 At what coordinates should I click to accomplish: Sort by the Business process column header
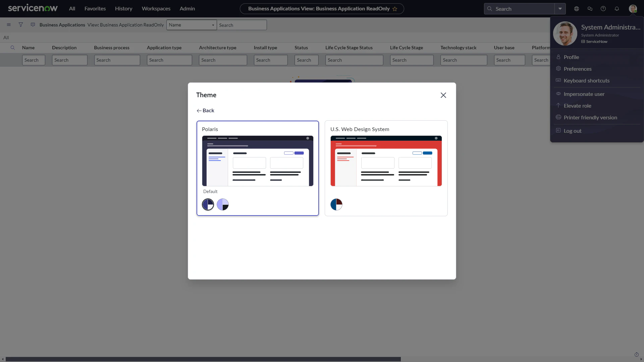[x=112, y=48]
